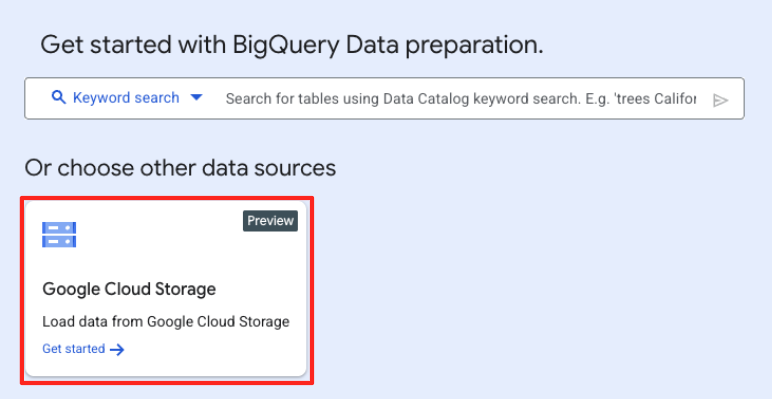
Task: Submit search with the send arrow icon
Action: click(720, 100)
